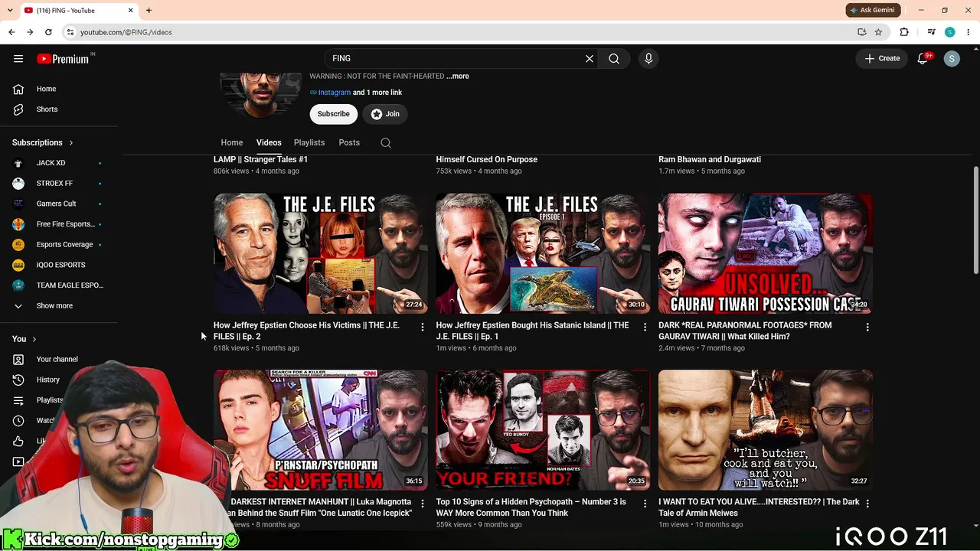980x551 pixels.
Task: Focus the browser address bar URL
Action: pos(459,32)
